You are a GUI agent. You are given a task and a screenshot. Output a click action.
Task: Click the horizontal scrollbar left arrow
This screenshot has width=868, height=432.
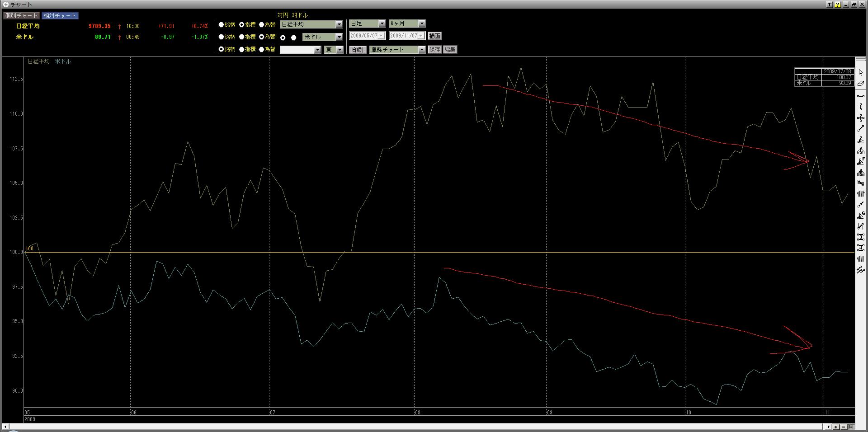click(5, 427)
